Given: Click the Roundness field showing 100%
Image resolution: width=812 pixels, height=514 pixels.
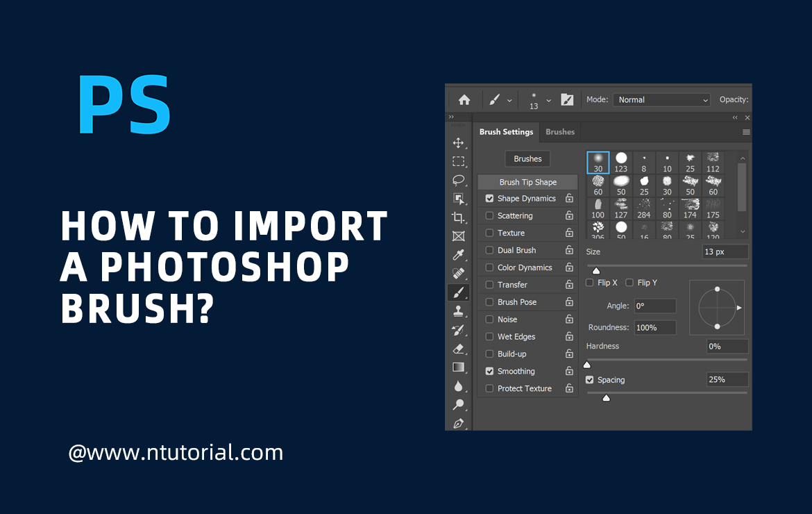Looking at the screenshot, I should (x=655, y=327).
